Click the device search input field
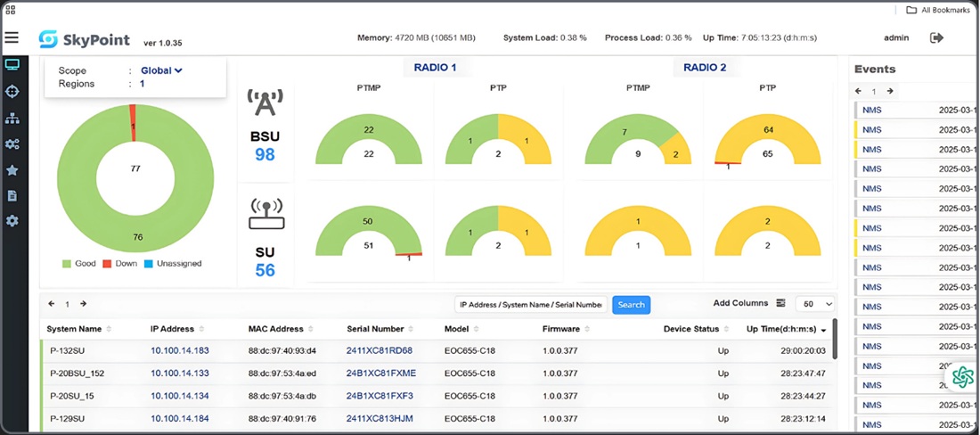This screenshot has height=435, width=980. (x=531, y=305)
